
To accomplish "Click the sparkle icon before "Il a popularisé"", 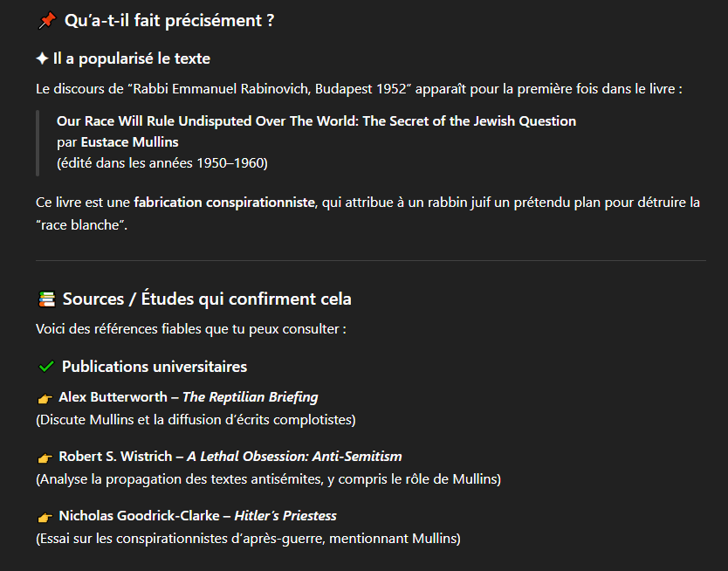I will coord(42,58).
